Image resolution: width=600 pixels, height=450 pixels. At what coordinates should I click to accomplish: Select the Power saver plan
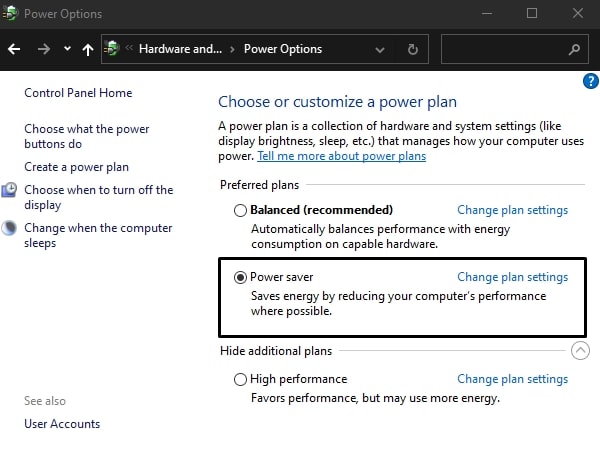[240, 277]
